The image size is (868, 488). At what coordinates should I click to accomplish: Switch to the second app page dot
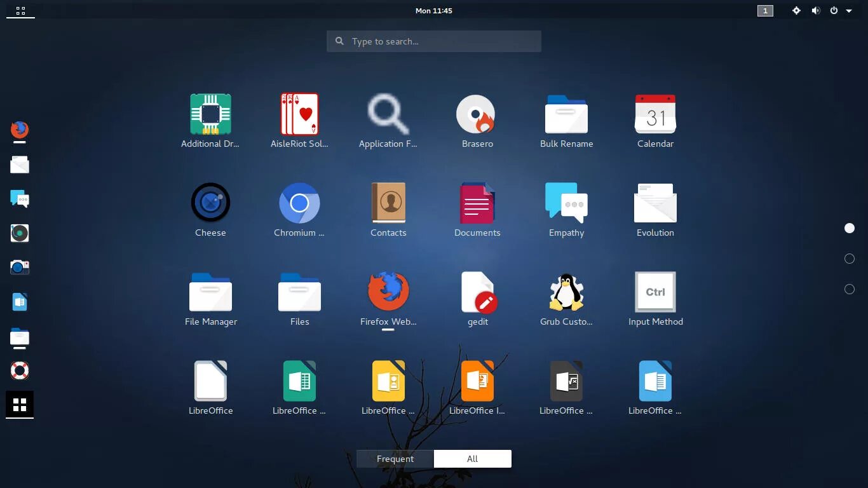click(x=850, y=259)
